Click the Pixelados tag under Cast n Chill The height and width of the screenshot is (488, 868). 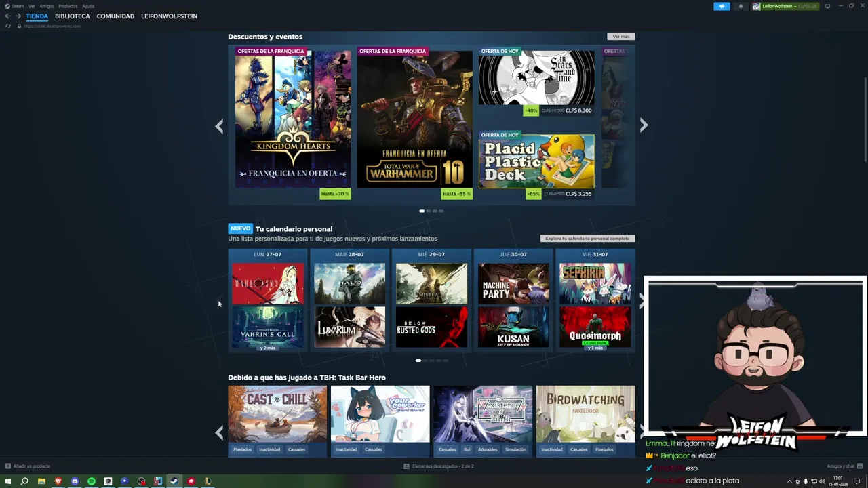pos(242,449)
